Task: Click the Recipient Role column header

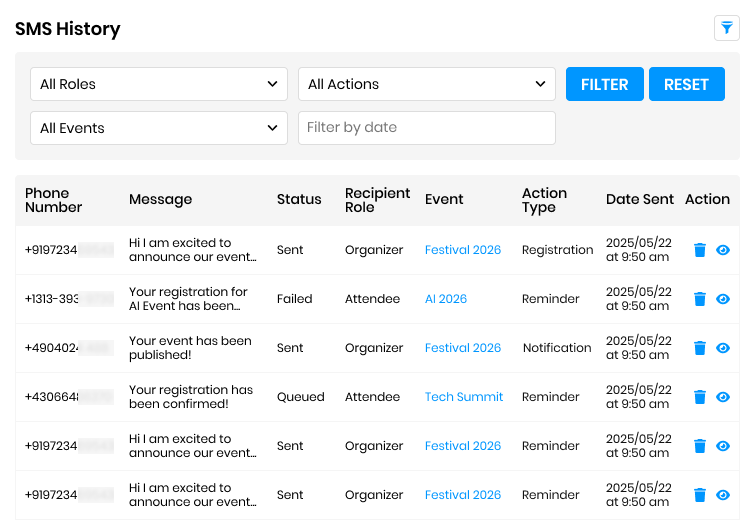Action: click(378, 200)
